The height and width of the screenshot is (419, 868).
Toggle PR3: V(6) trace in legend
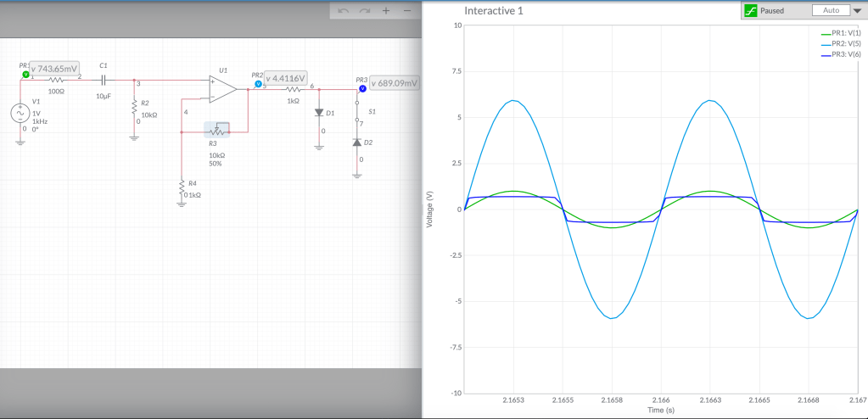click(841, 53)
